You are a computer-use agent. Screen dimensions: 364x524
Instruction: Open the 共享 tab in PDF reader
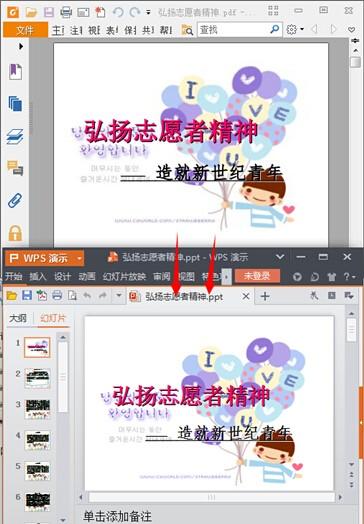pos(148,30)
